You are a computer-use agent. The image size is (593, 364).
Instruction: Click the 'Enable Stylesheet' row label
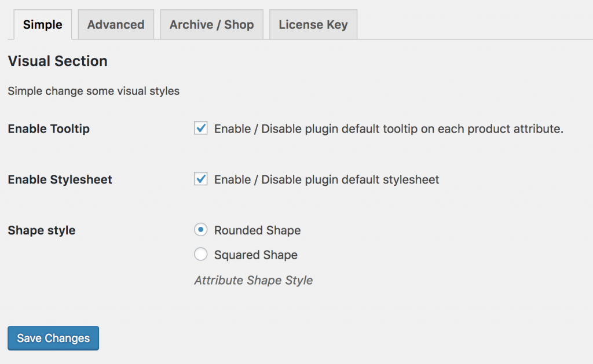[60, 179]
